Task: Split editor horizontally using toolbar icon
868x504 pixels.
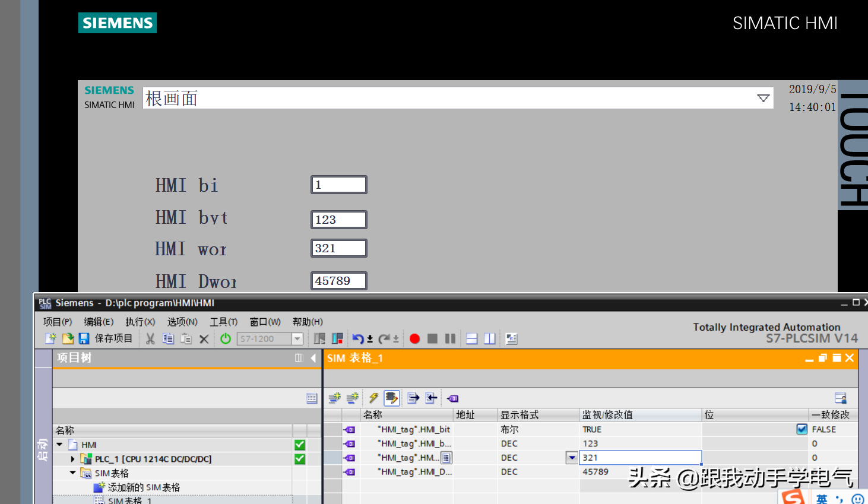Action: [x=472, y=338]
